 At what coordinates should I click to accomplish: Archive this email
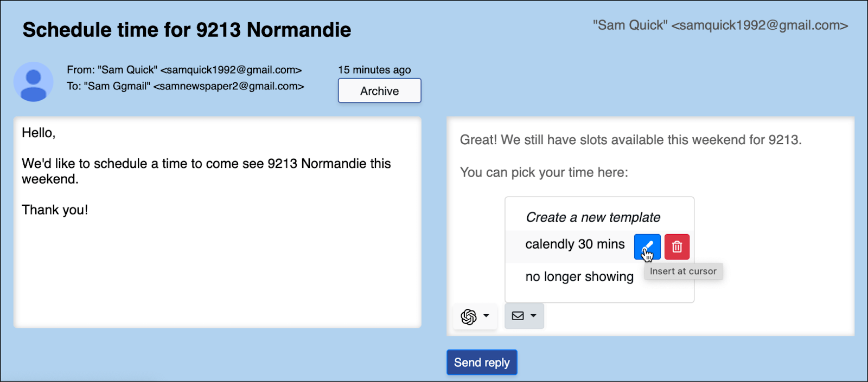380,91
